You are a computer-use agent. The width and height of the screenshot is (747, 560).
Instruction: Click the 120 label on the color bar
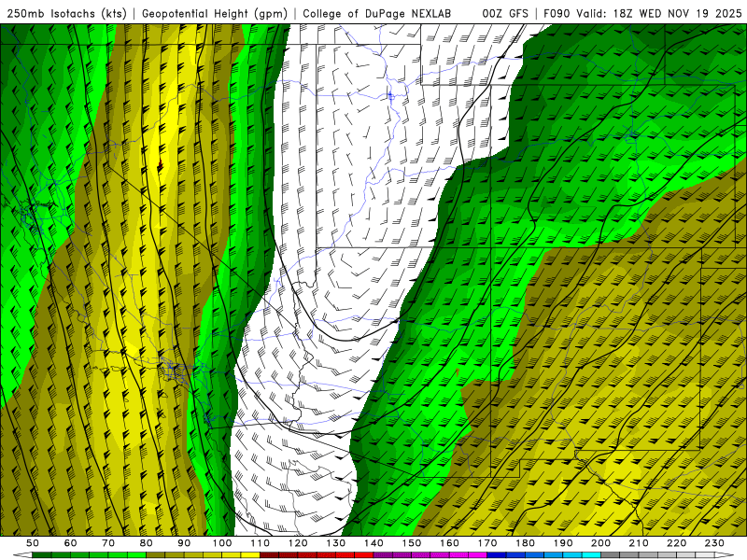point(298,543)
